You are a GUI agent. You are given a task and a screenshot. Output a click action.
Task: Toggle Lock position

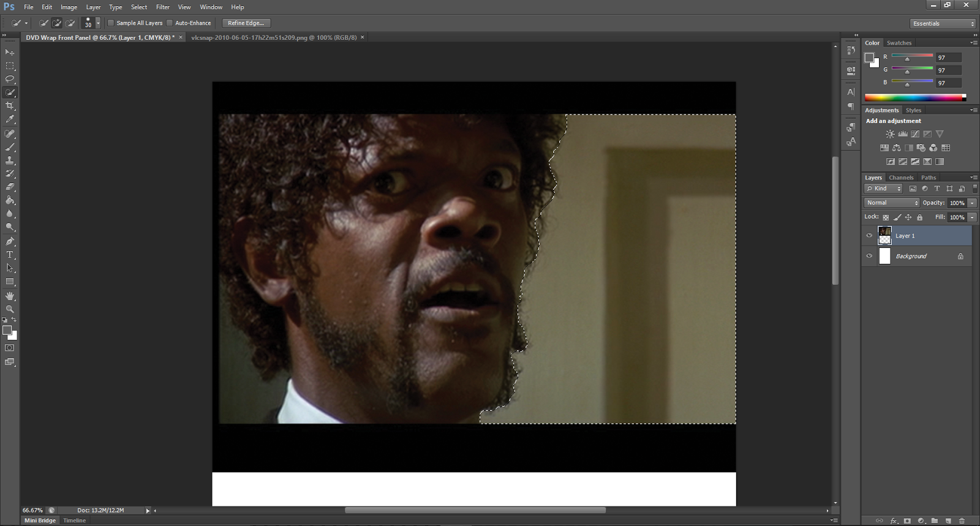coord(908,217)
